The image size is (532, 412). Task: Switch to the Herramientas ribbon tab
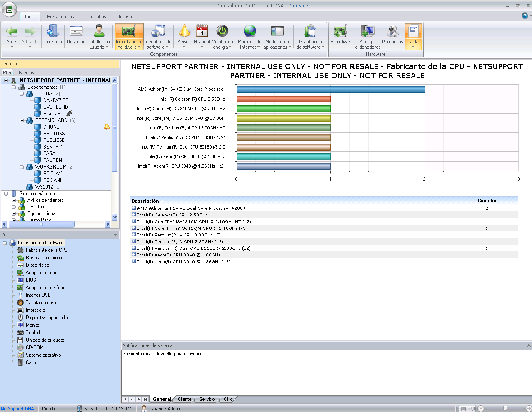[60, 17]
